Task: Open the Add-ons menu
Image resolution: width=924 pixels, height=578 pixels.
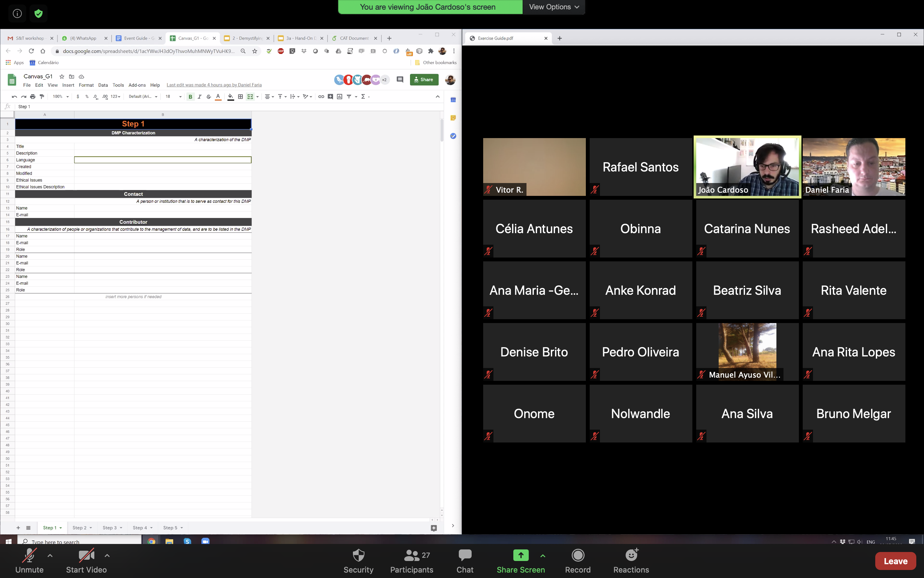Action: (x=137, y=85)
